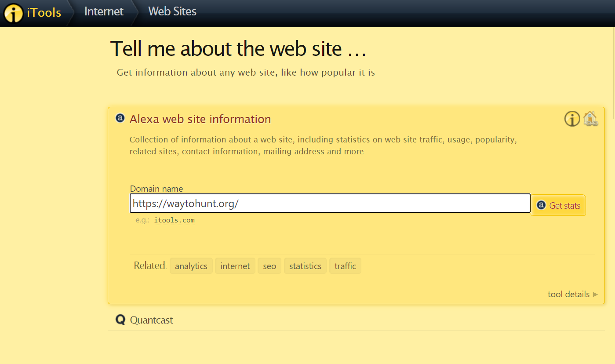The width and height of the screenshot is (615, 364).
Task: Click the 'Domain name' label
Action: coord(156,189)
